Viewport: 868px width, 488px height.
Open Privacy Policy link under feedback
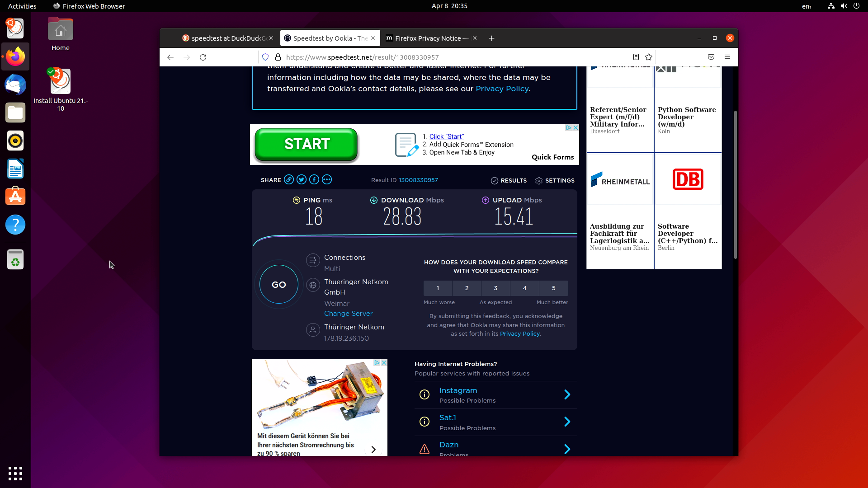coord(519,334)
